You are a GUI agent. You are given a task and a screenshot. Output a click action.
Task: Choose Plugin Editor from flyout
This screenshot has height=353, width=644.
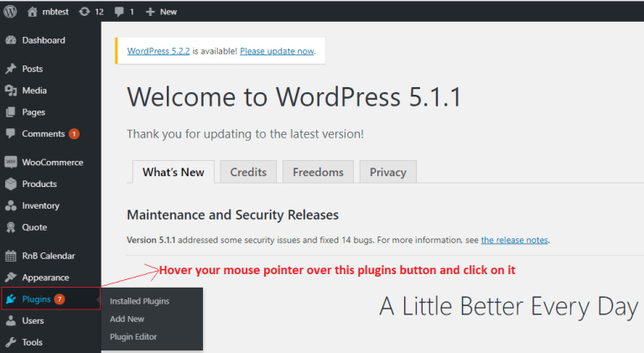[133, 336]
